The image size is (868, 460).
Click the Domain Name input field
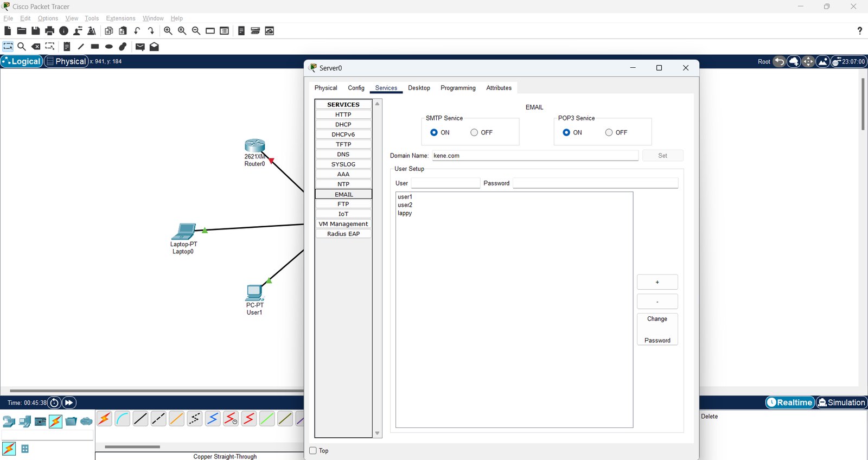coord(535,156)
